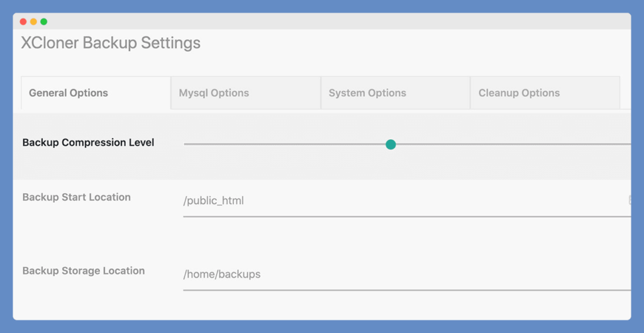Open the General Options tab

click(x=96, y=93)
